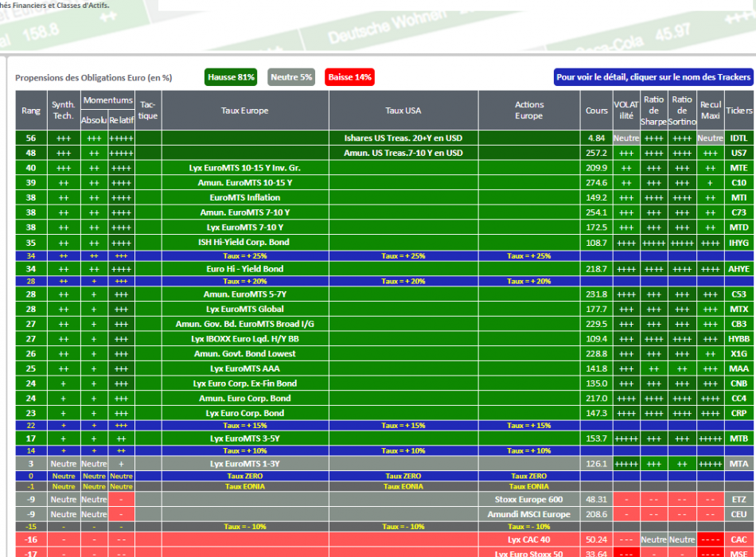The image size is (756, 557).
Task: Click the blue tracker detail instruction banner
Action: point(653,77)
